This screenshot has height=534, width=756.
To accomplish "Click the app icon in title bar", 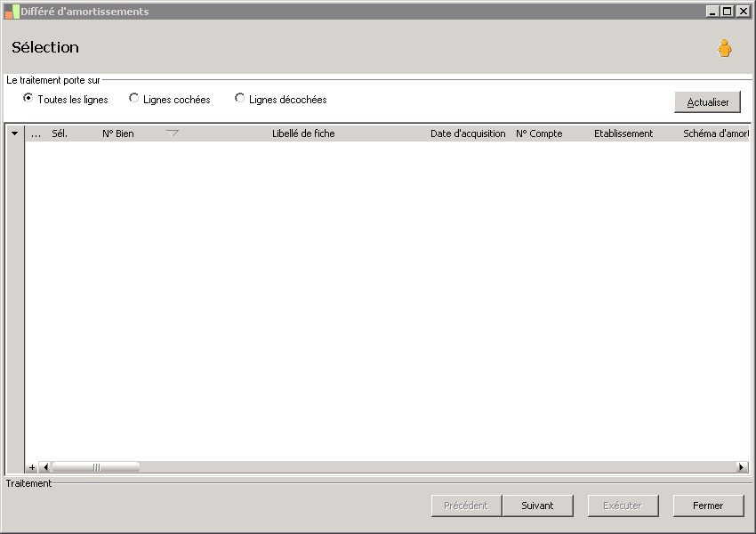I will click(12, 12).
